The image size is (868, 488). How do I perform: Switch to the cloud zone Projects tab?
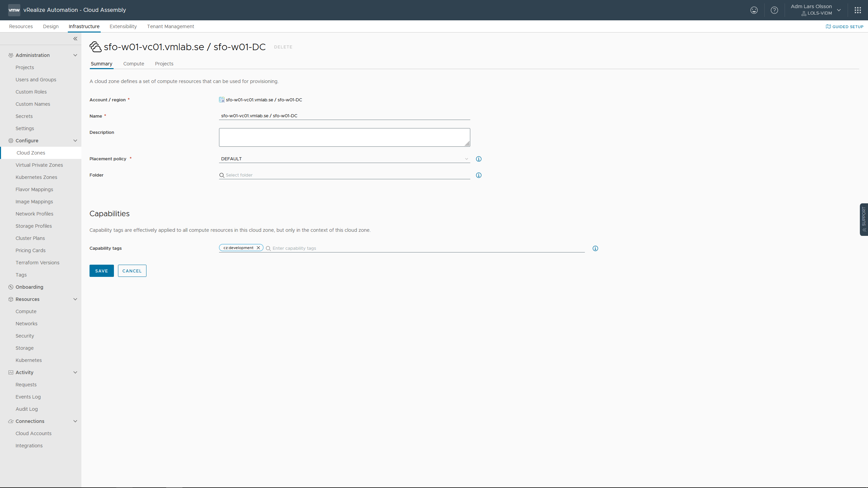point(164,64)
